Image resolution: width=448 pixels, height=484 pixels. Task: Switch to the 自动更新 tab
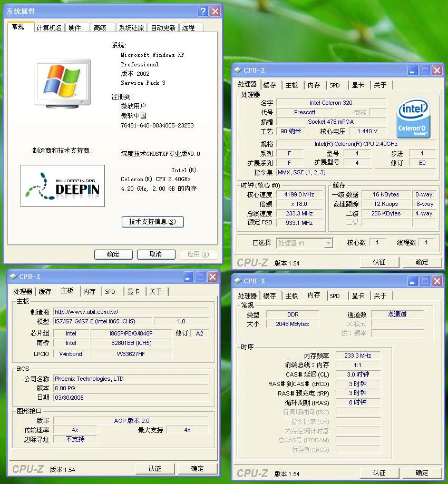163,27
